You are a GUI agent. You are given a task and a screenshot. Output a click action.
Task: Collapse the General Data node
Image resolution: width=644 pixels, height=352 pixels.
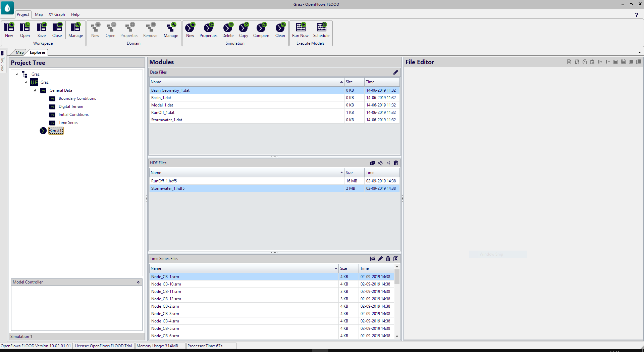(x=35, y=90)
